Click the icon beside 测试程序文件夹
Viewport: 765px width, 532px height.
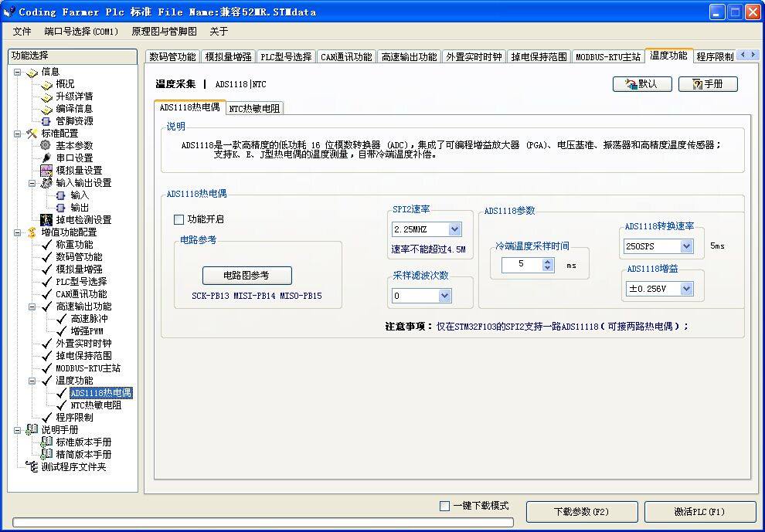coord(32,466)
